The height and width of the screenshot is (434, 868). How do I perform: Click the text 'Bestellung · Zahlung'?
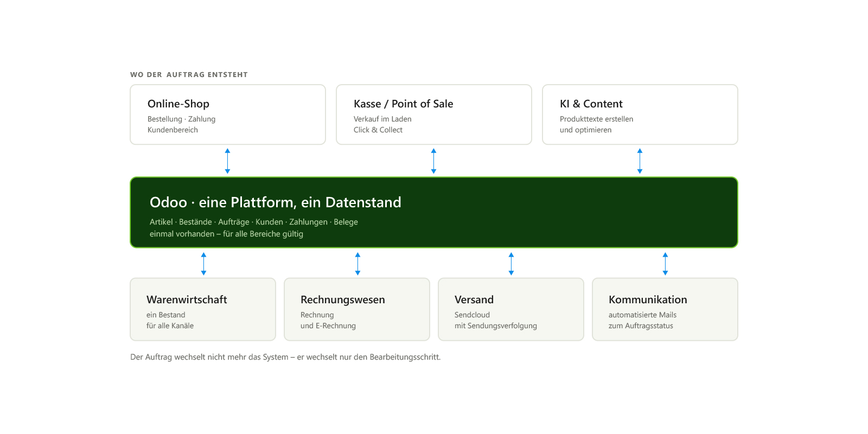tap(181, 119)
